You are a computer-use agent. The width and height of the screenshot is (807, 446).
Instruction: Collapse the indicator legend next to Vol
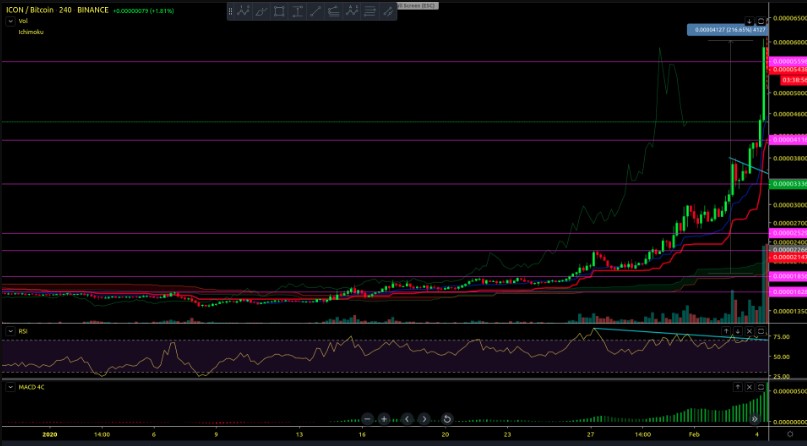click(9, 20)
